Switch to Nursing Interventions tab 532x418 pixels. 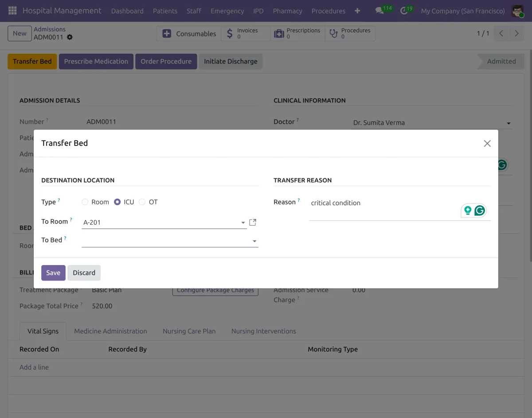tap(264, 331)
